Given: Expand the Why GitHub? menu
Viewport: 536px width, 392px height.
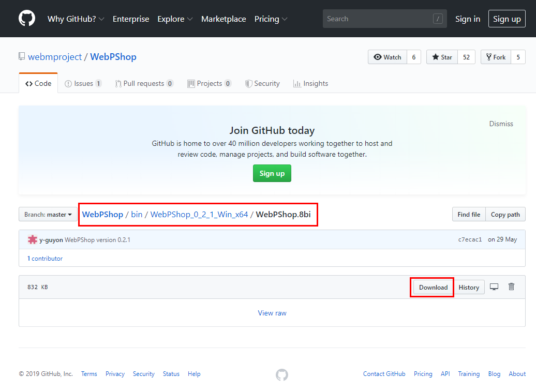Looking at the screenshot, I should coord(76,19).
